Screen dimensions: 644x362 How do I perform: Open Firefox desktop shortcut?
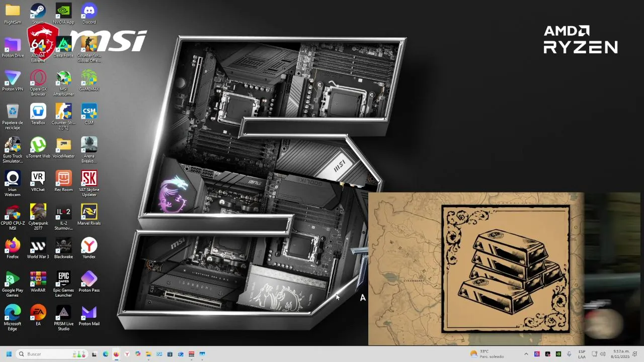(13, 248)
